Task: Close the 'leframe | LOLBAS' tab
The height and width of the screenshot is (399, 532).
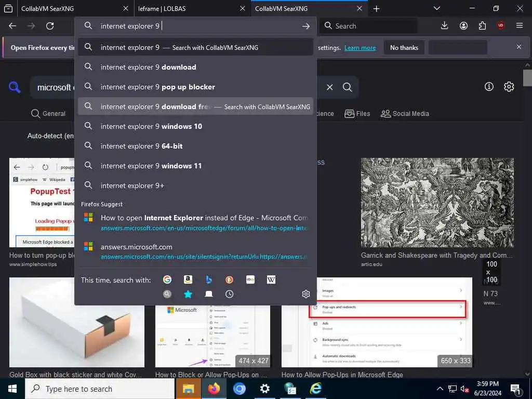Action: pos(242,8)
